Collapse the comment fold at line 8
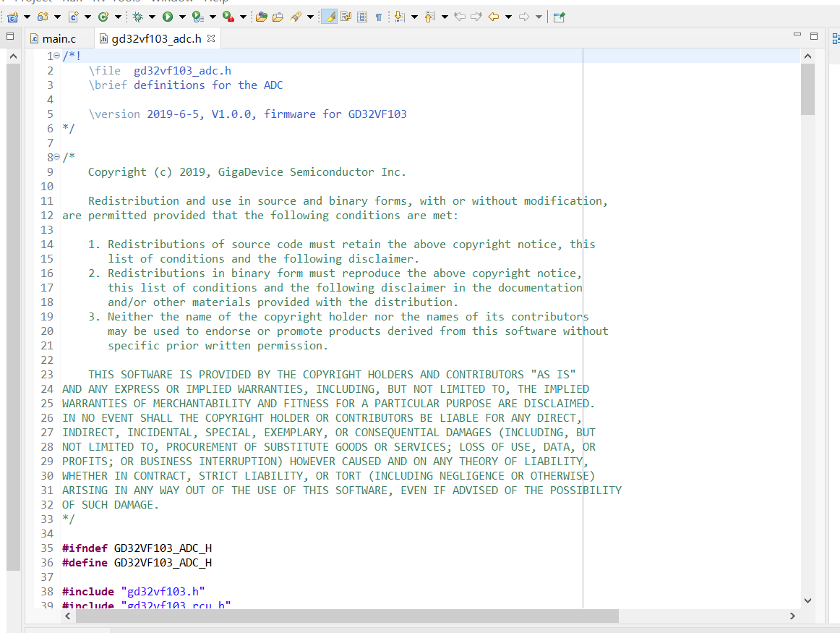The height and width of the screenshot is (633, 840). [x=57, y=157]
